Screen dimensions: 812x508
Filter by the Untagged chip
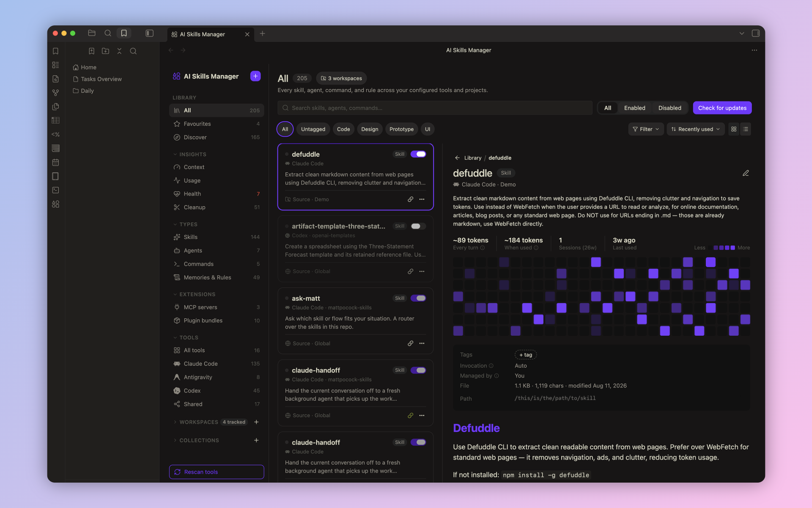click(x=313, y=129)
